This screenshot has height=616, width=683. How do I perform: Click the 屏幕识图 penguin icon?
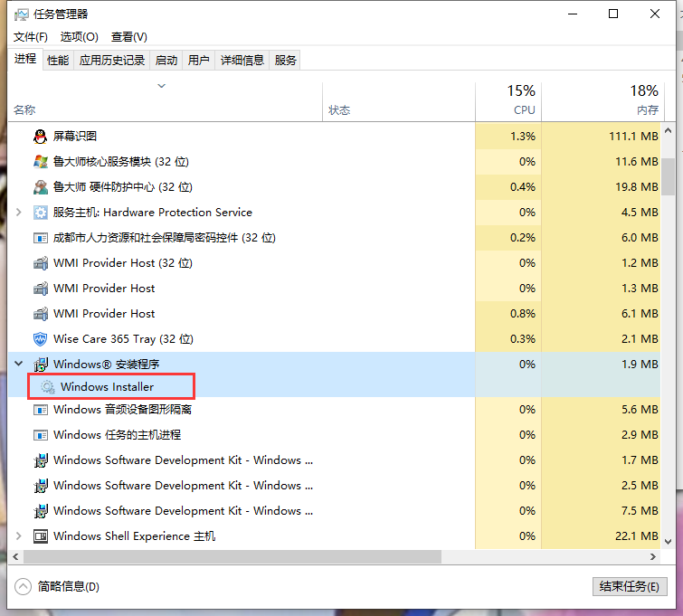click(40, 137)
